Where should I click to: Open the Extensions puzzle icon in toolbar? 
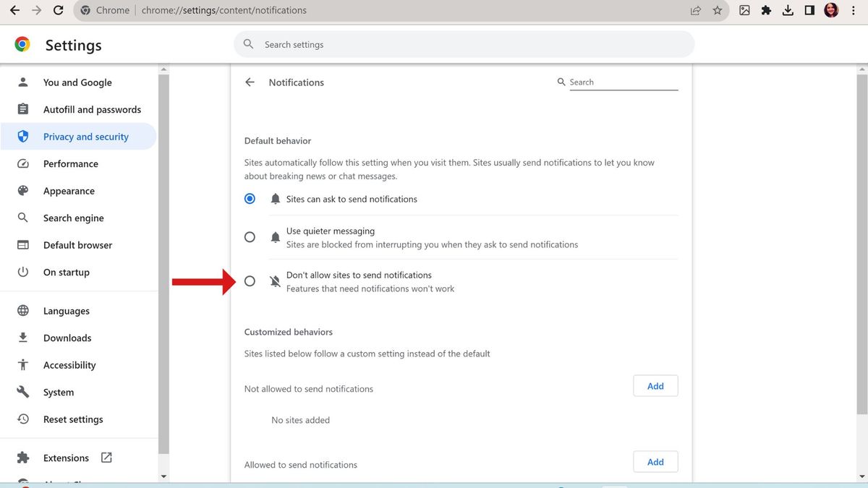click(766, 10)
